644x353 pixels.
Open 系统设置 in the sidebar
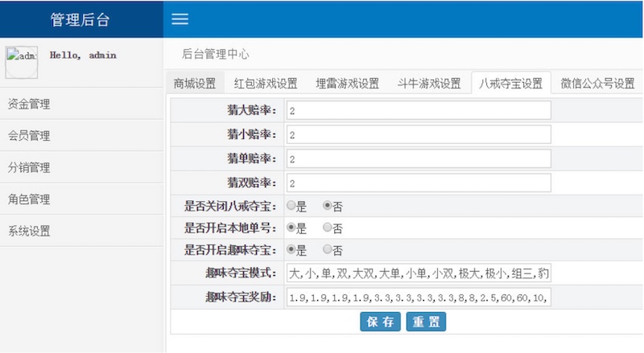pos(29,231)
